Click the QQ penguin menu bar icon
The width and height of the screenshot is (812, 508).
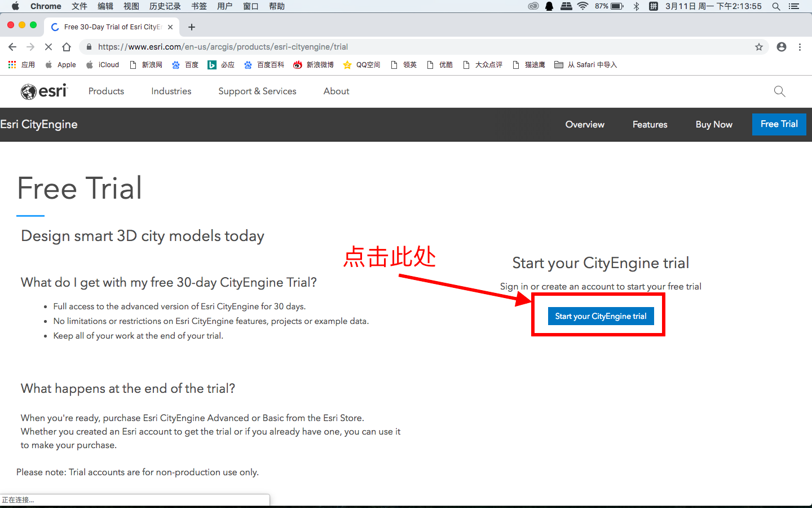(549, 6)
